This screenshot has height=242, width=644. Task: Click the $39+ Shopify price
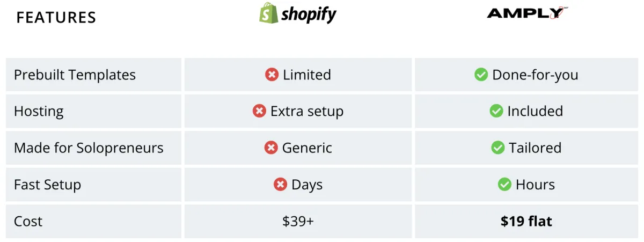(x=298, y=221)
